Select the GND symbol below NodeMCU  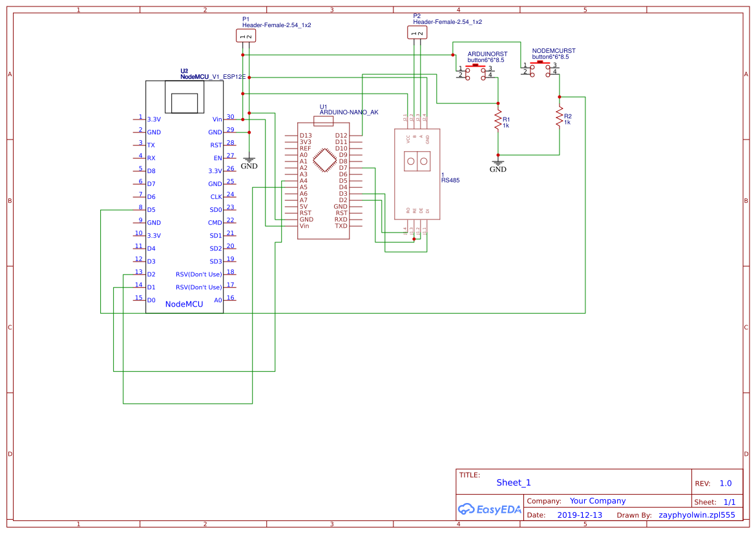click(x=249, y=160)
